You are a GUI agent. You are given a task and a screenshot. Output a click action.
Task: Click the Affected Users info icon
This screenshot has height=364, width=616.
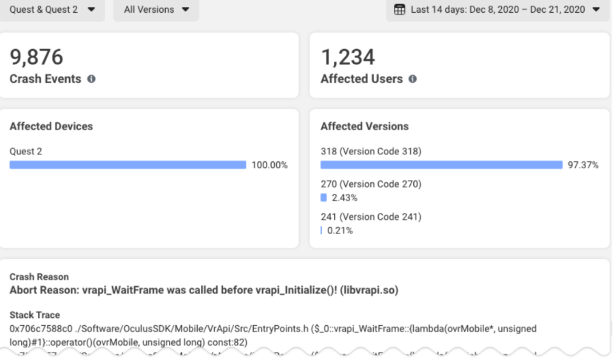click(413, 79)
